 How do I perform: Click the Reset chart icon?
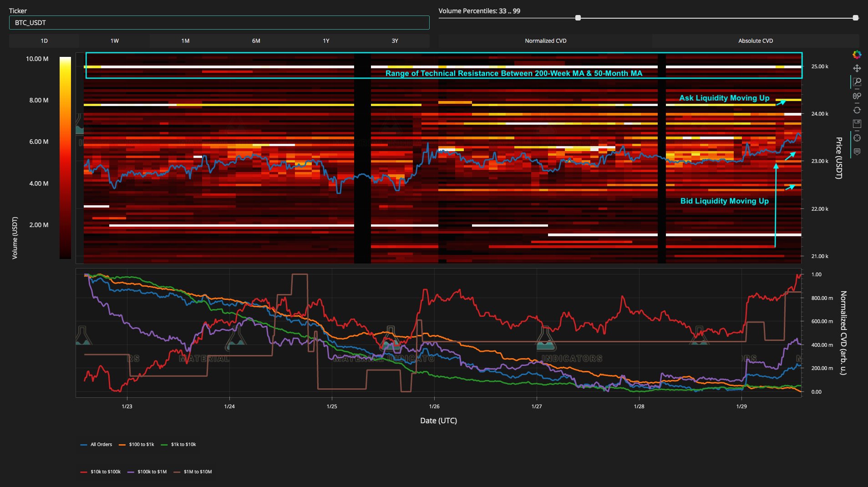(x=857, y=110)
